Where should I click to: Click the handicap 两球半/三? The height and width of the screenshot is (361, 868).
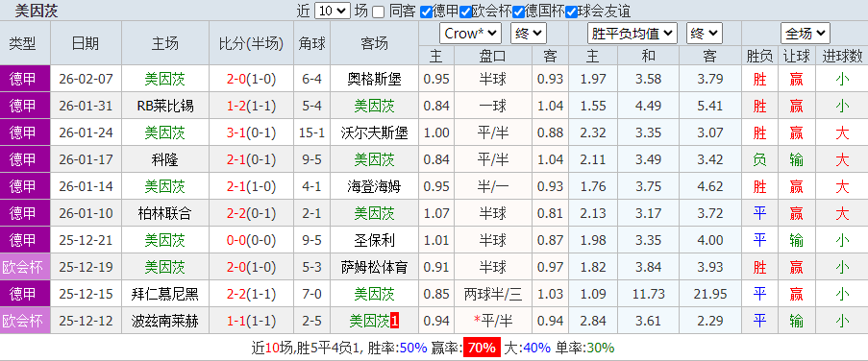(493, 294)
